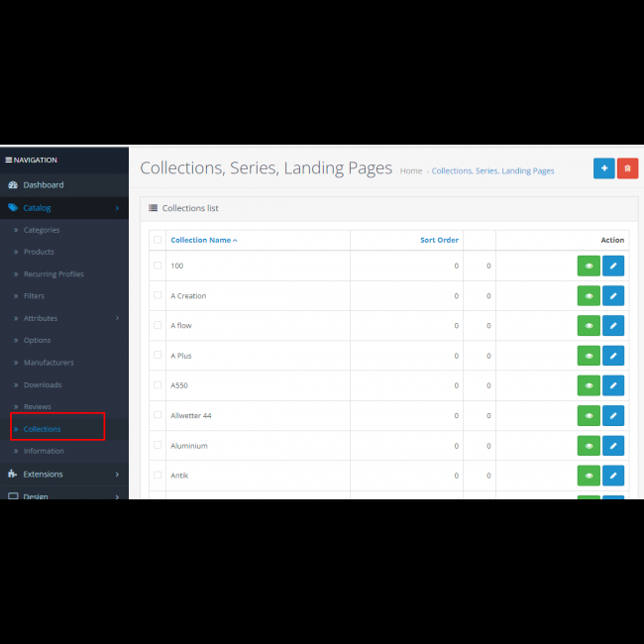This screenshot has width=644, height=644.
Task: Edit the A550 collection with pencil icon
Action: 613,385
